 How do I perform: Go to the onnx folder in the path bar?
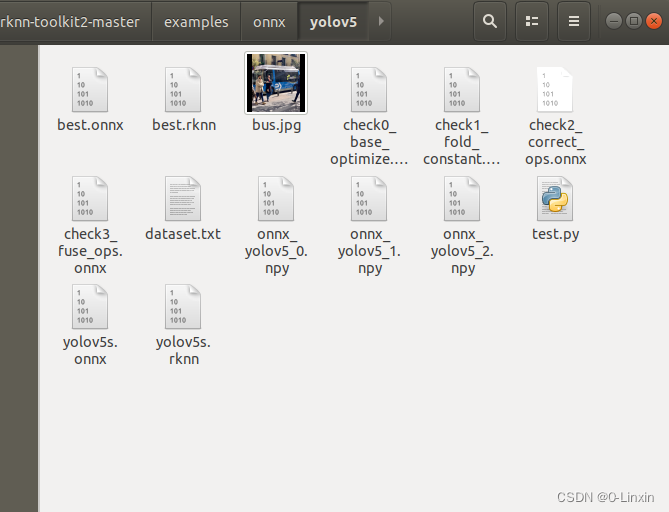click(269, 21)
